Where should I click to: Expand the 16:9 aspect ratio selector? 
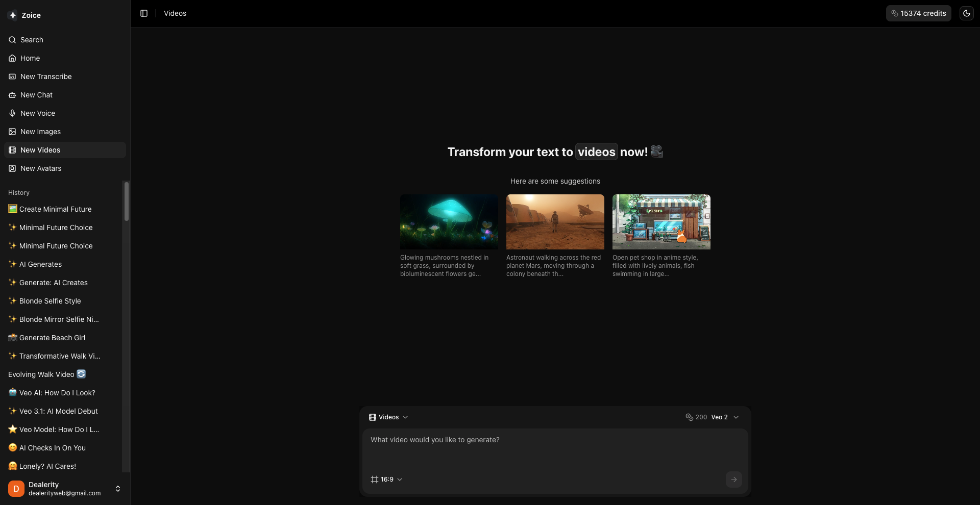coord(386,479)
